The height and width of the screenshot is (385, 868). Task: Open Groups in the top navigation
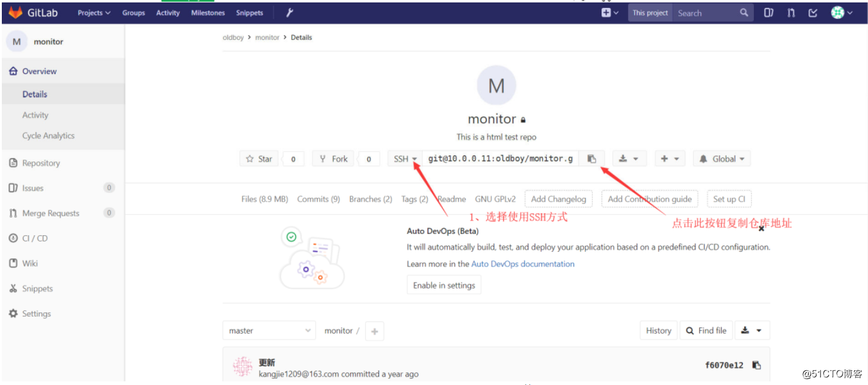coord(134,13)
